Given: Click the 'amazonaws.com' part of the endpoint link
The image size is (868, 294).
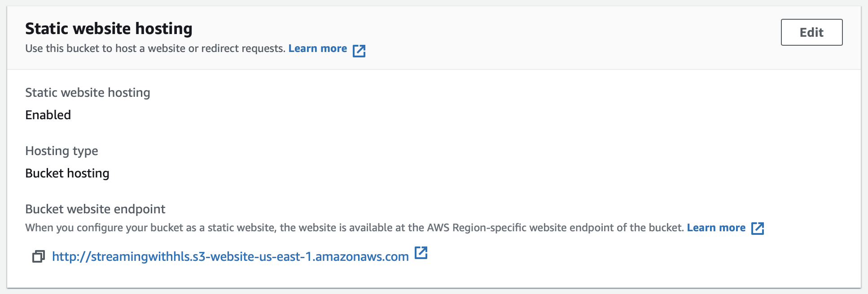Looking at the screenshot, I should click(362, 256).
